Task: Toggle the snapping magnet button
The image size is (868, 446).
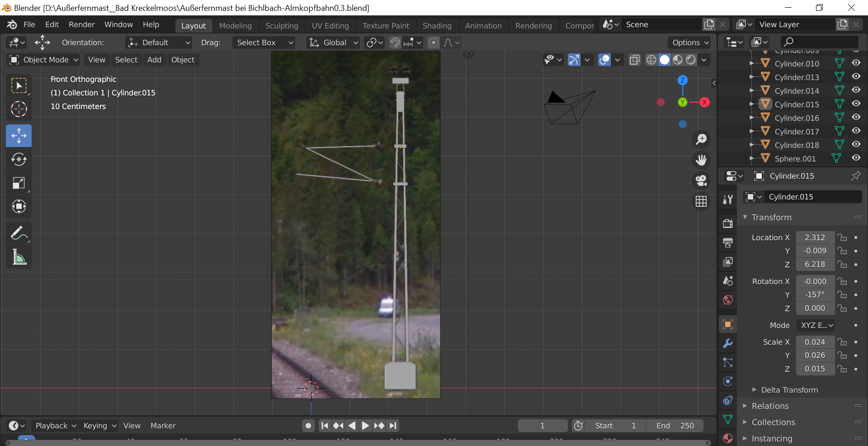Action: 395,43
